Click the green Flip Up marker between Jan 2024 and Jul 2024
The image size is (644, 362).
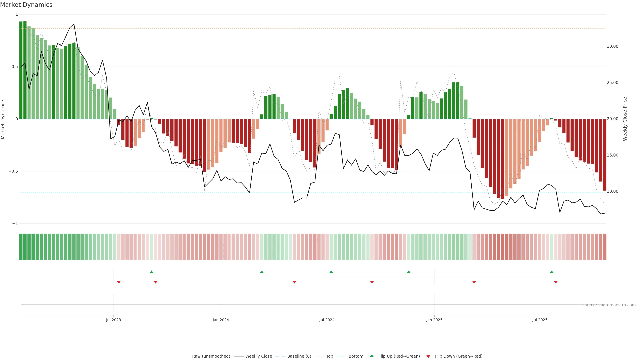point(262,272)
